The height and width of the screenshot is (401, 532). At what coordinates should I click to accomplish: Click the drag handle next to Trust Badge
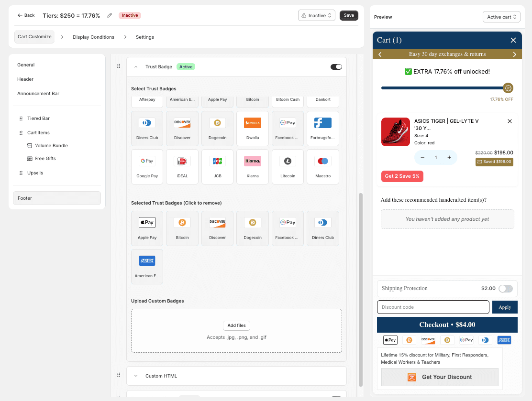click(119, 66)
